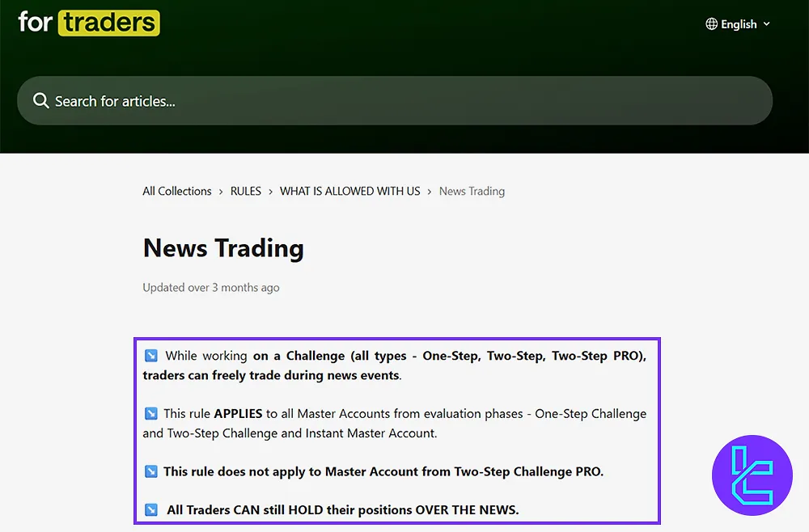Click the magnifier search icon
The height and width of the screenshot is (532, 809).
pyautogui.click(x=40, y=100)
